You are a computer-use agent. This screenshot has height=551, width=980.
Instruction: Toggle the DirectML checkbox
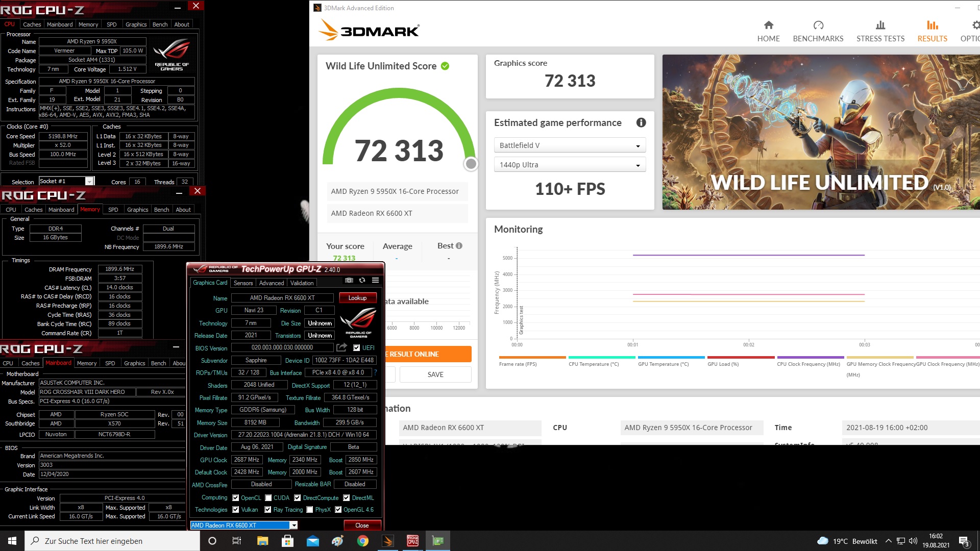(346, 498)
